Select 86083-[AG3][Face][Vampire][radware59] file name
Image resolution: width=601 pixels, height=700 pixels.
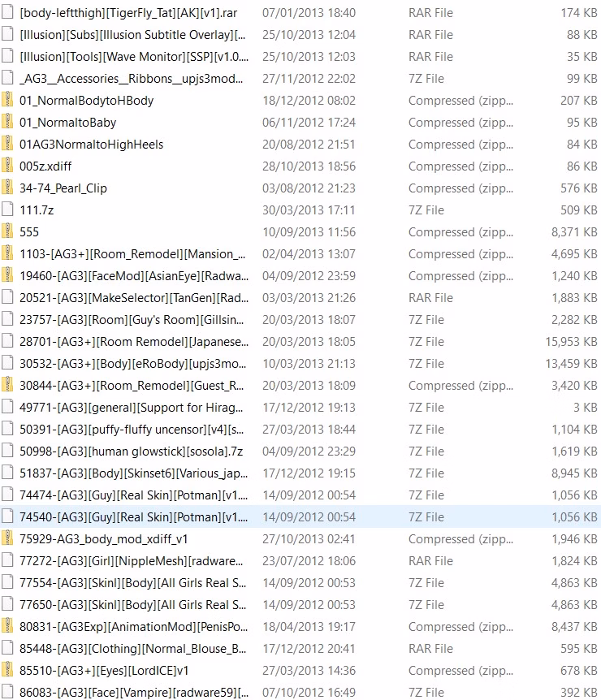(x=134, y=692)
